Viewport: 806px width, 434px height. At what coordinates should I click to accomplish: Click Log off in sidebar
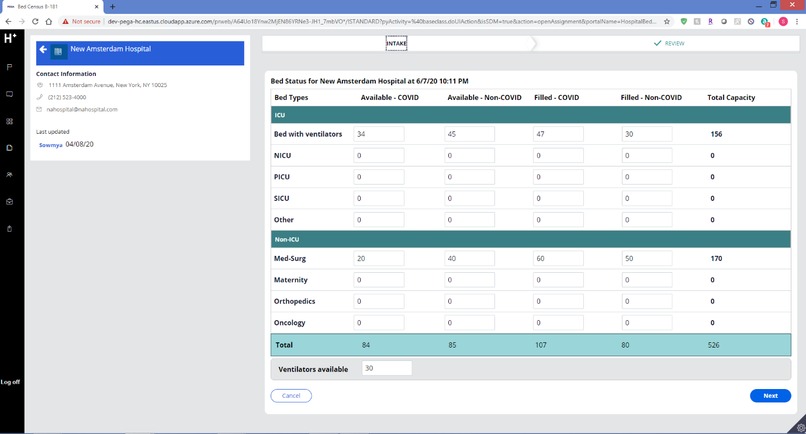pos(10,382)
